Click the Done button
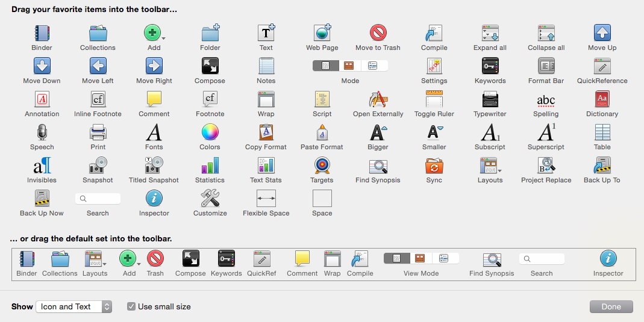Screen dimensions: 644x322 click(611, 306)
